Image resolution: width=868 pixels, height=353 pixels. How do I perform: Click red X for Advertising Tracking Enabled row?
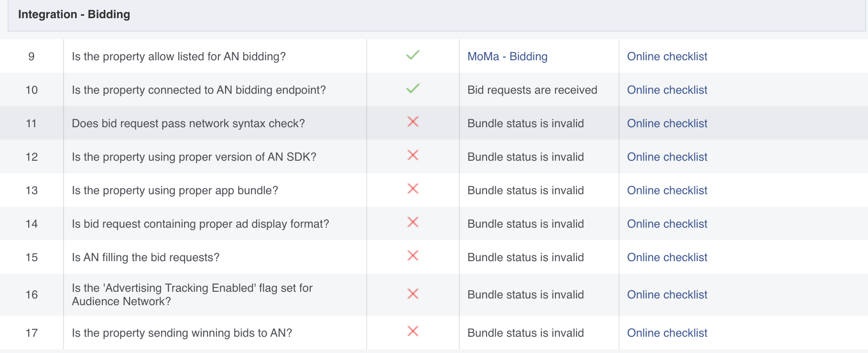pos(413,294)
